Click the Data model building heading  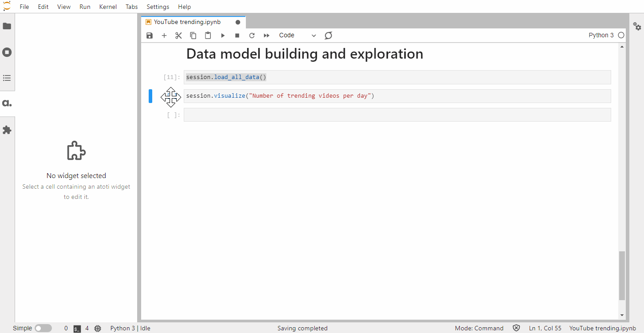coord(305,54)
